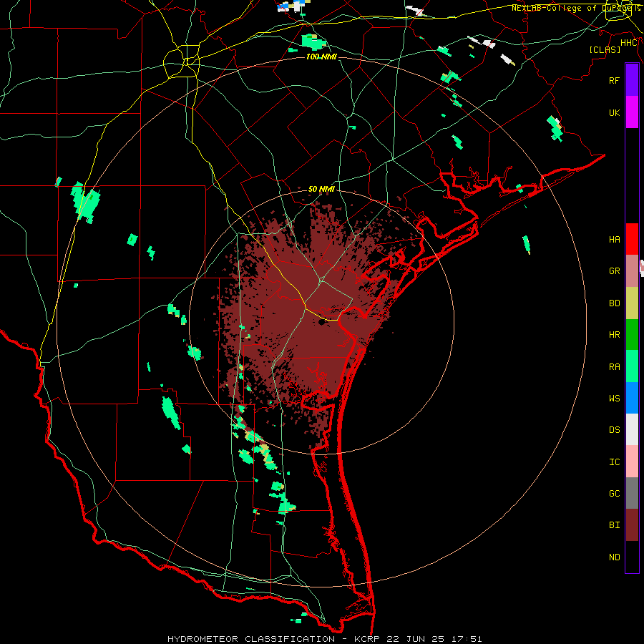Screen dimensions: 644x644
Task: Click the GR legend label
Action: point(615,271)
